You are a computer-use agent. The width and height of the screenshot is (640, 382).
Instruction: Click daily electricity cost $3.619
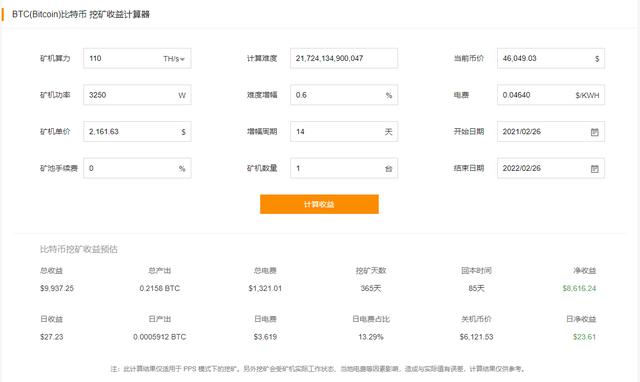tap(265, 337)
